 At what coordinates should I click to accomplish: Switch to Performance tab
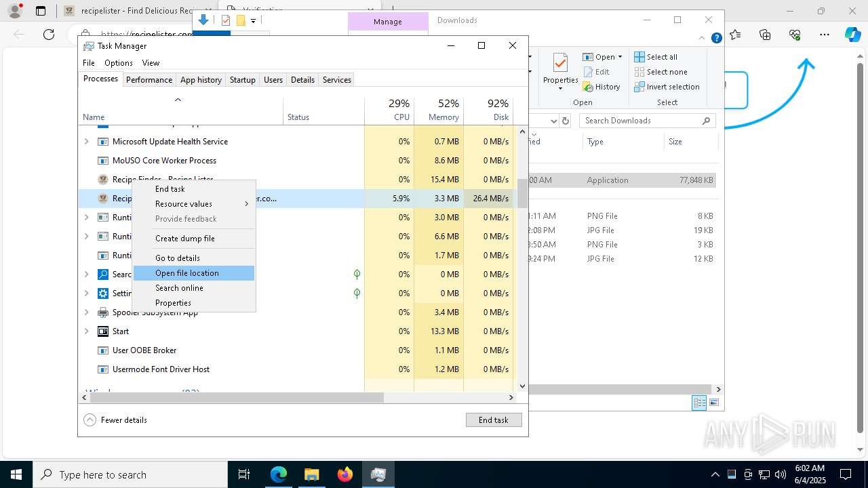pos(149,79)
